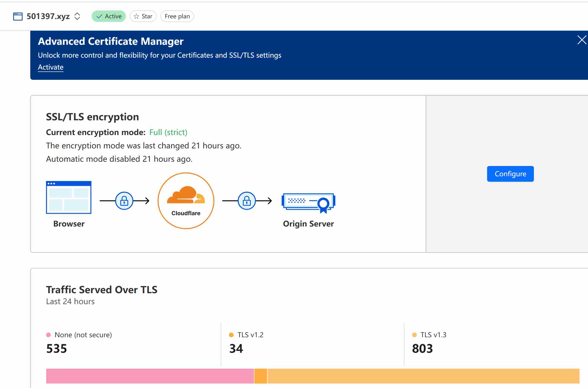
Task: Click the Free plan badge
Action: click(x=177, y=16)
